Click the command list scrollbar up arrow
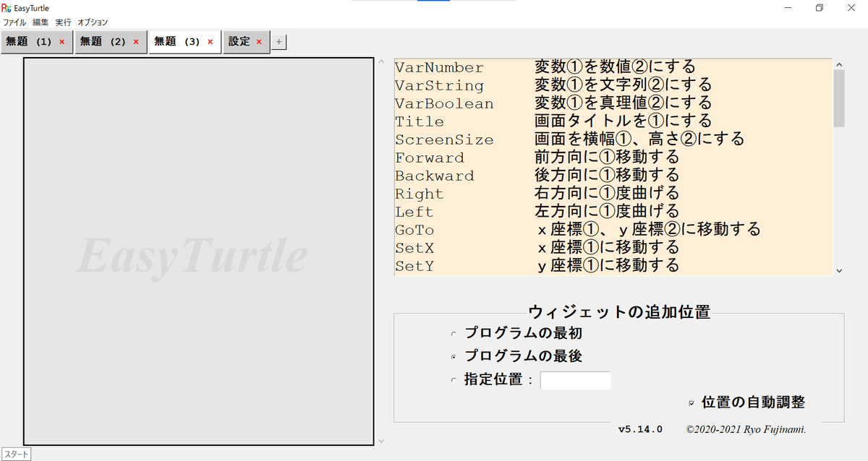868x461 pixels. [839, 64]
